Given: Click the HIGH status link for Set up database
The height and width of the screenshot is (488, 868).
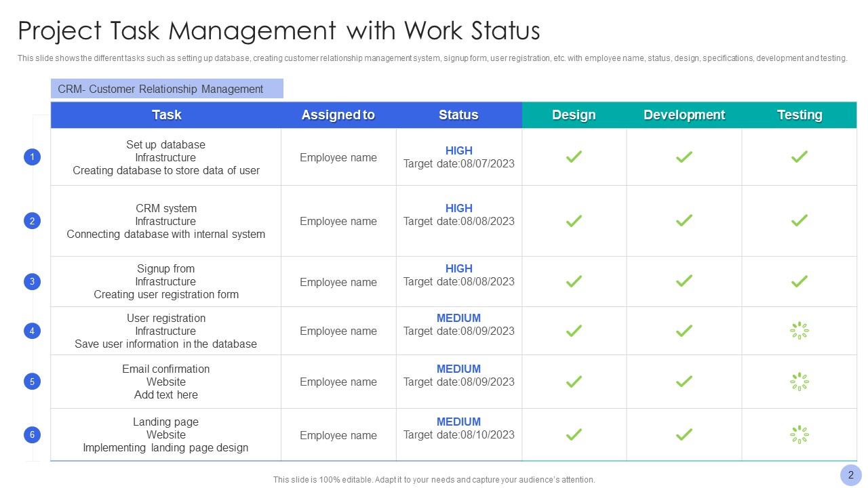Looking at the screenshot, I should [x=458, y=150].
